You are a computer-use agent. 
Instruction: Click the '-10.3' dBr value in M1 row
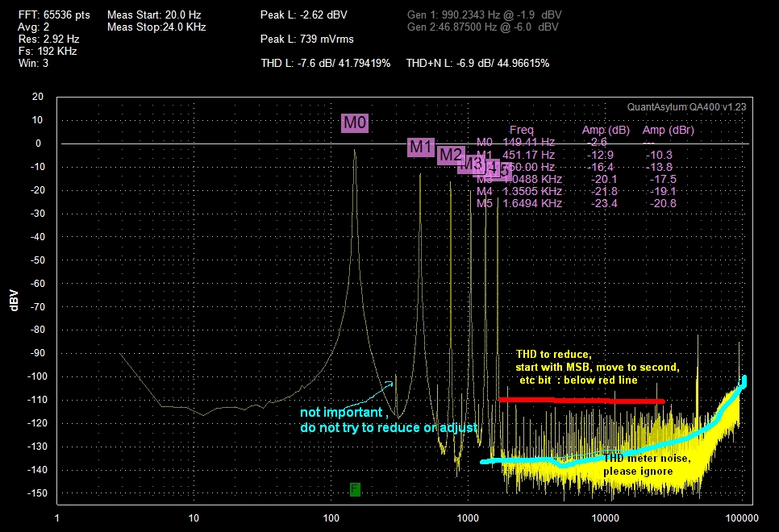coord(659,155)
